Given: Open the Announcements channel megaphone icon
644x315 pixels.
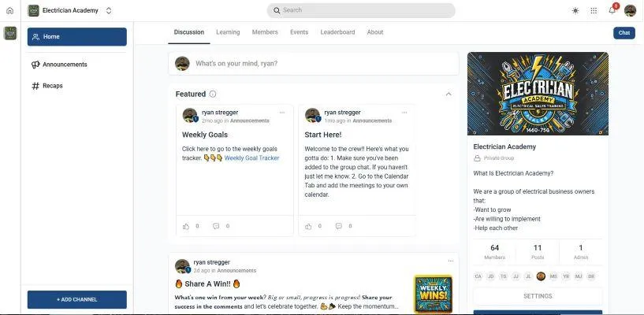Looking at the screenshot, I should [x=35, y=65].
